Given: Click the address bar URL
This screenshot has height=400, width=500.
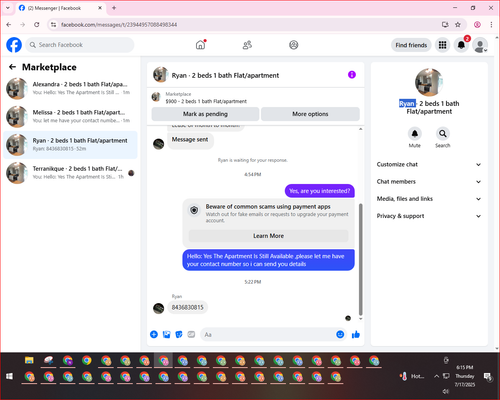Looking at the screenshot, I should click(119, 25).
